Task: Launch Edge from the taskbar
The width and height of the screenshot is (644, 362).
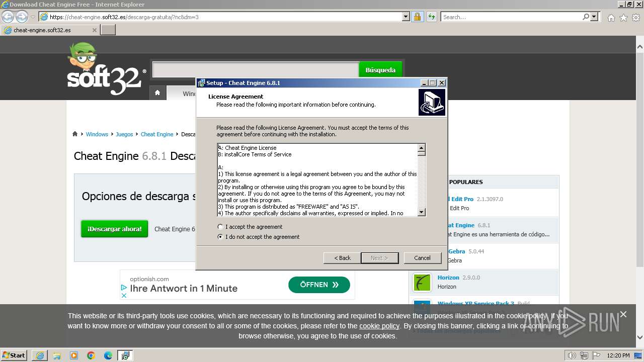Action: click(x=108, y=355)
